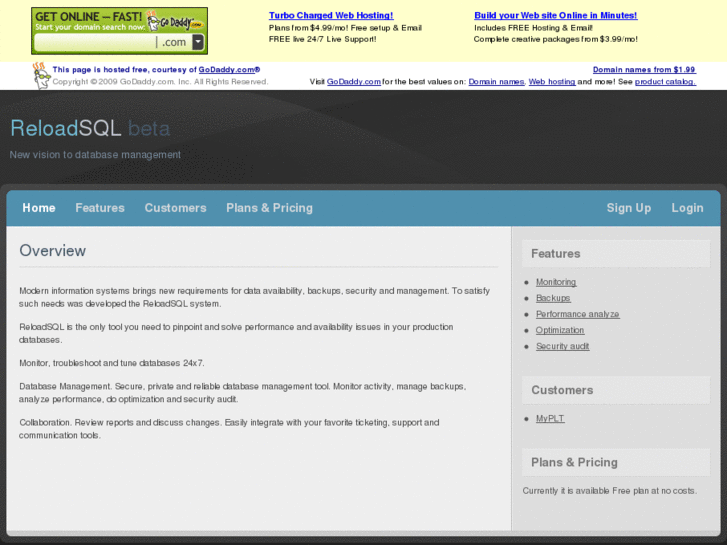Follow Build your Web site Online link
Screen dimensions: 727x545
pyautogui.click(x=555, y=15)
